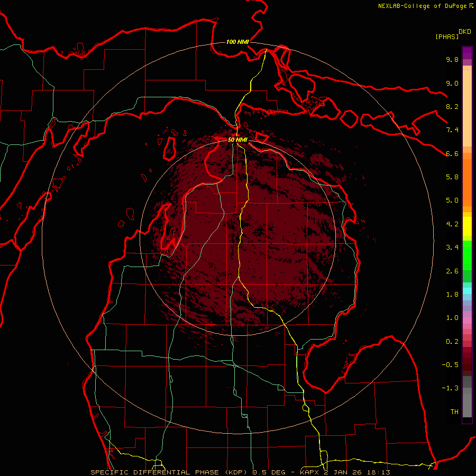476x476 pixels.
Task: Select the 2.6 scale value label
Action: 452,271
